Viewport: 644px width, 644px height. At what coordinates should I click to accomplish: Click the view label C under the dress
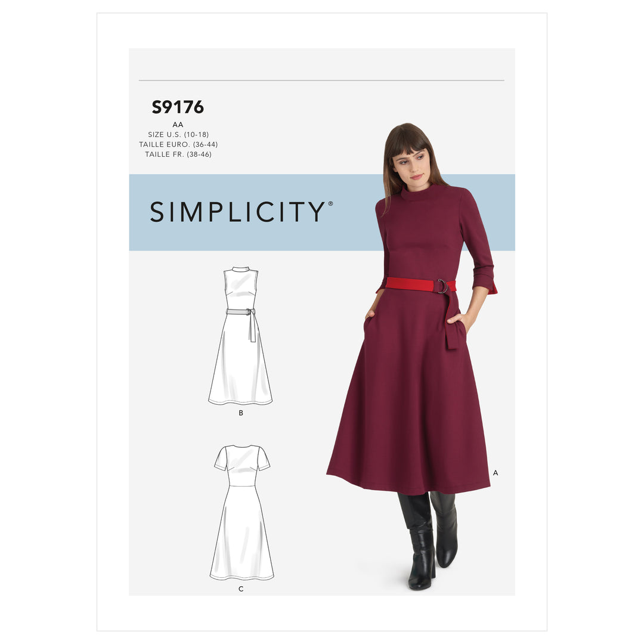pyautogui.click(x=241, y=589)
